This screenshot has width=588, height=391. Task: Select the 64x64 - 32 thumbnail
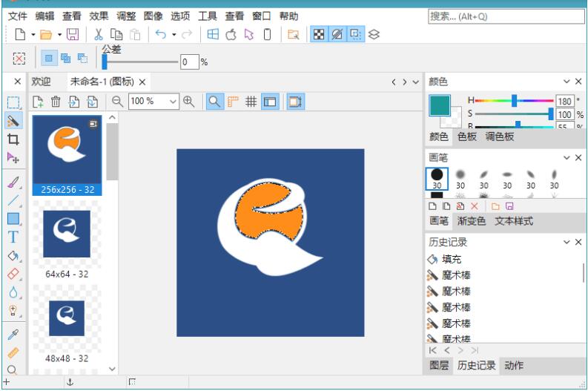tap(67, 240)
